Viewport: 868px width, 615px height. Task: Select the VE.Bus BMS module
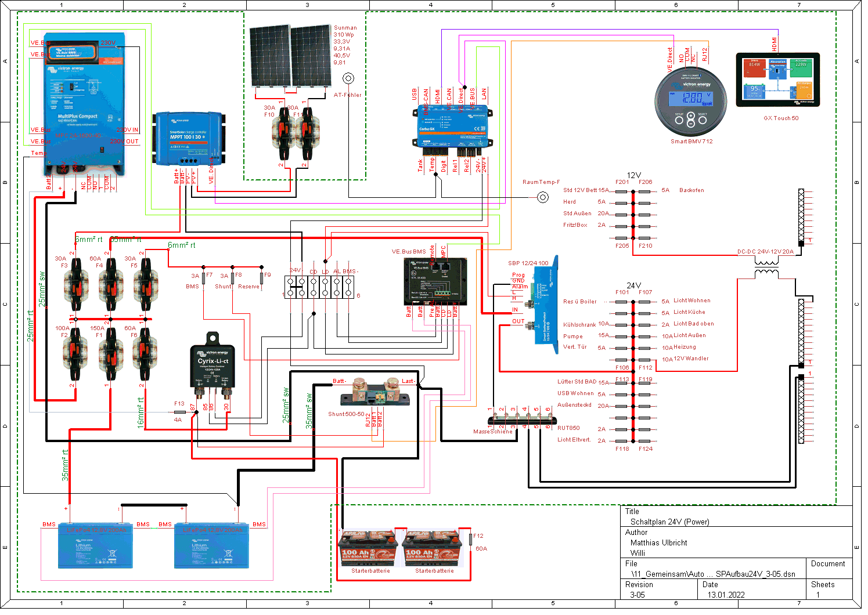[435, 282]
